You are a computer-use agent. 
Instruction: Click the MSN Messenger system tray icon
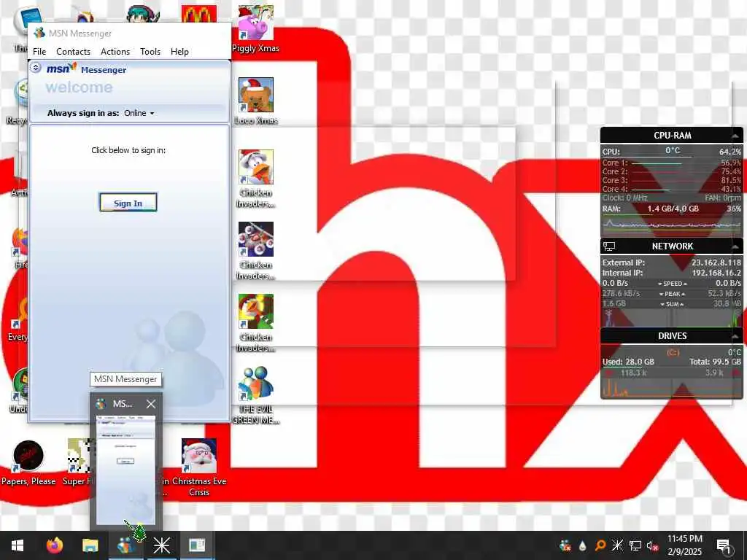click(x=565, y=545)
